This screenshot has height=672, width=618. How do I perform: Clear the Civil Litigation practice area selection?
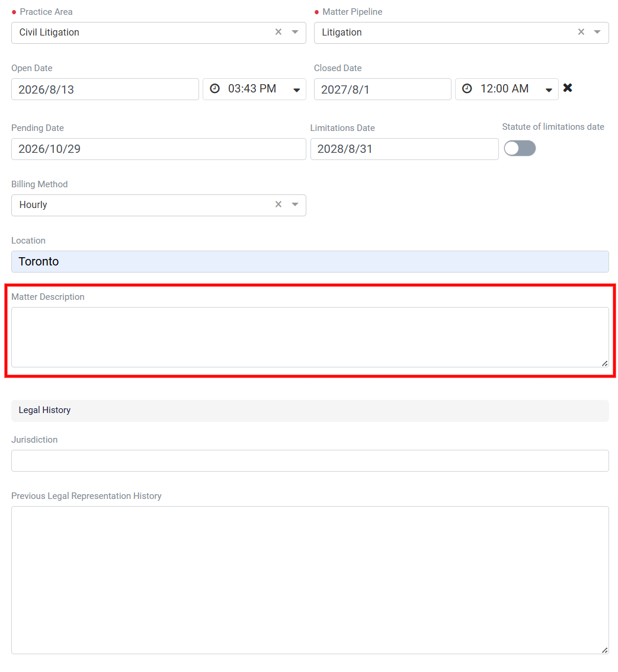(x=278, y=32)
